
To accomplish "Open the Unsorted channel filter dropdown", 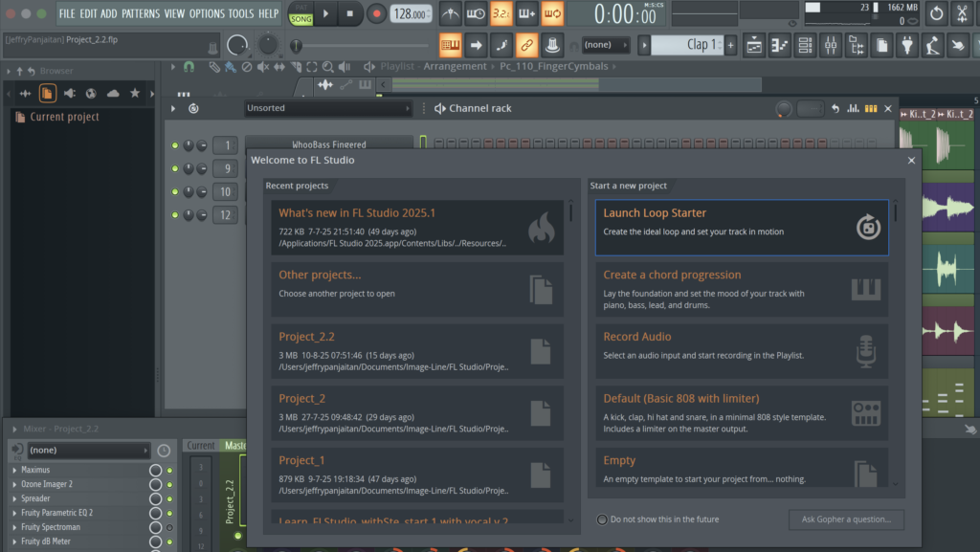I will click(327, 108).
